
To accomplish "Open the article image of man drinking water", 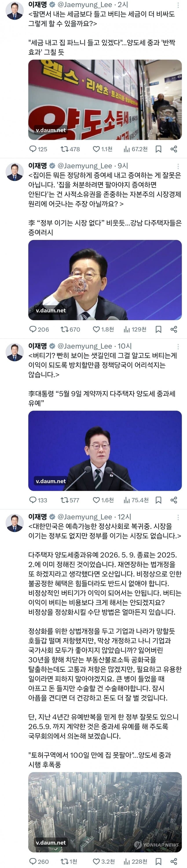I will (x=105, y=280).
